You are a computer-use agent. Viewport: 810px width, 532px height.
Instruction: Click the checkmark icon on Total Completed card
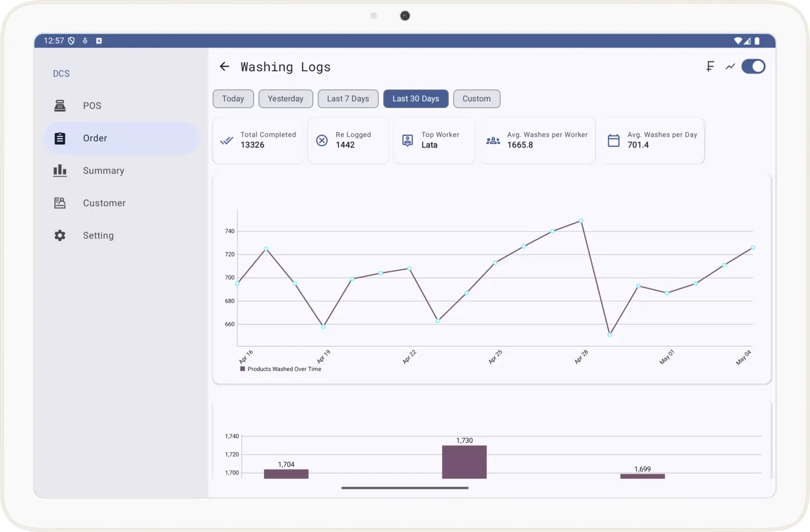227,140
